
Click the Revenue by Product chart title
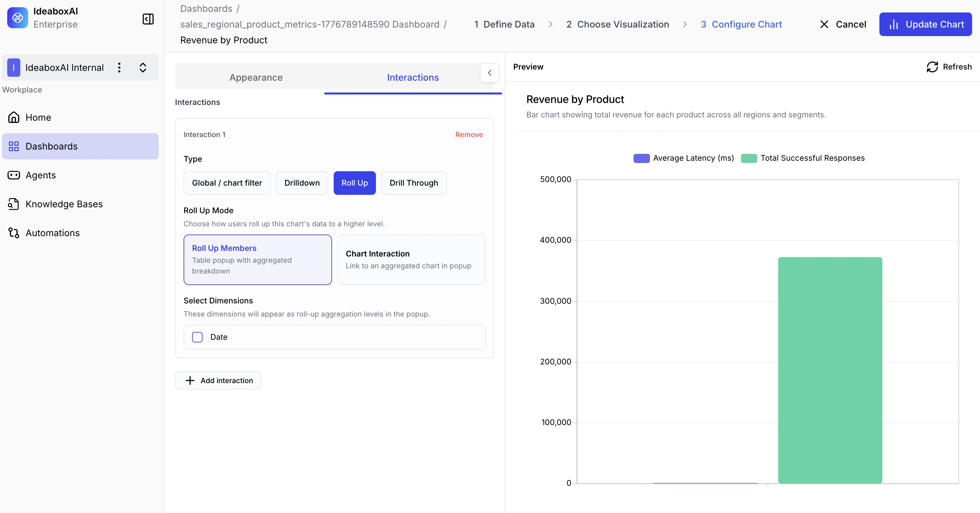pos(575,99)
